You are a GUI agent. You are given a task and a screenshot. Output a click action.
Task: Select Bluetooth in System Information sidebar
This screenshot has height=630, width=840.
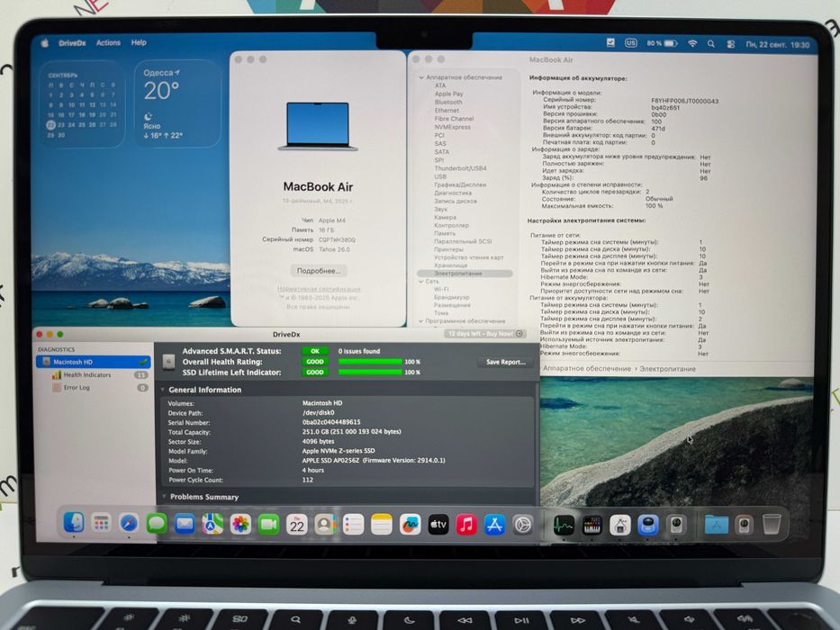(448, 102)
